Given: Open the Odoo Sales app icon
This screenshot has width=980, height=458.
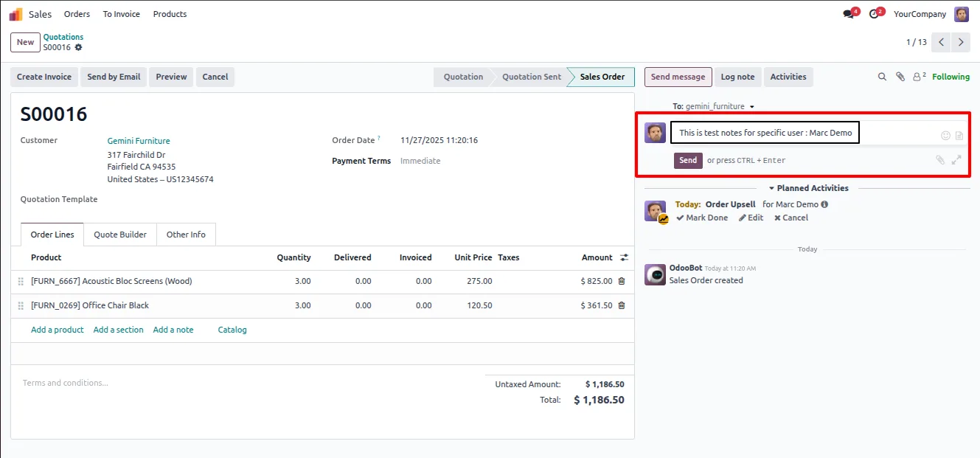Looking at the screenshot, I should pos(15,14).
